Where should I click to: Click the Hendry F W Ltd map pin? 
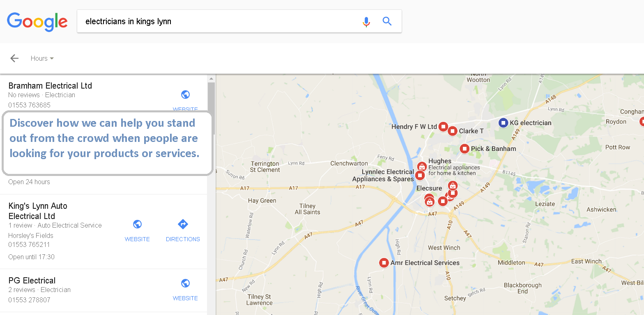pos(443,127)
